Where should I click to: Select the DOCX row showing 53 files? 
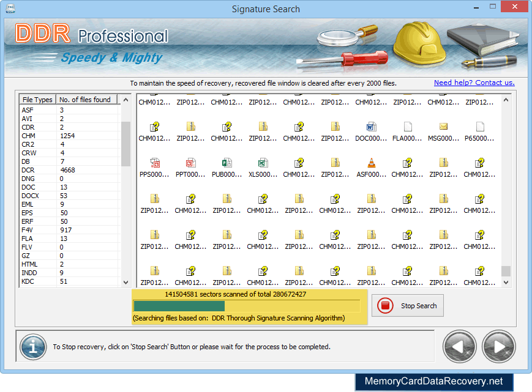pyautogui.click(x=70, y=196)
